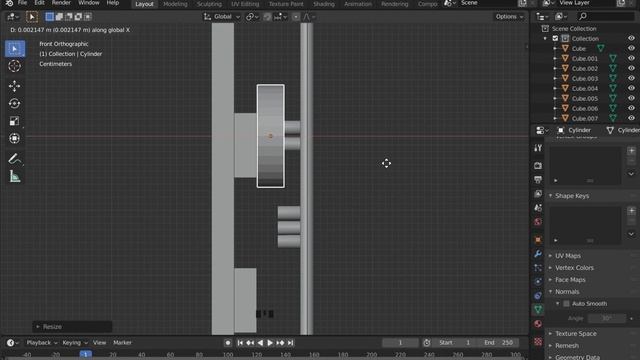The height and width of the screenshot is (360, 640).
Task: Open the Output properties tab
Action: 538,180
